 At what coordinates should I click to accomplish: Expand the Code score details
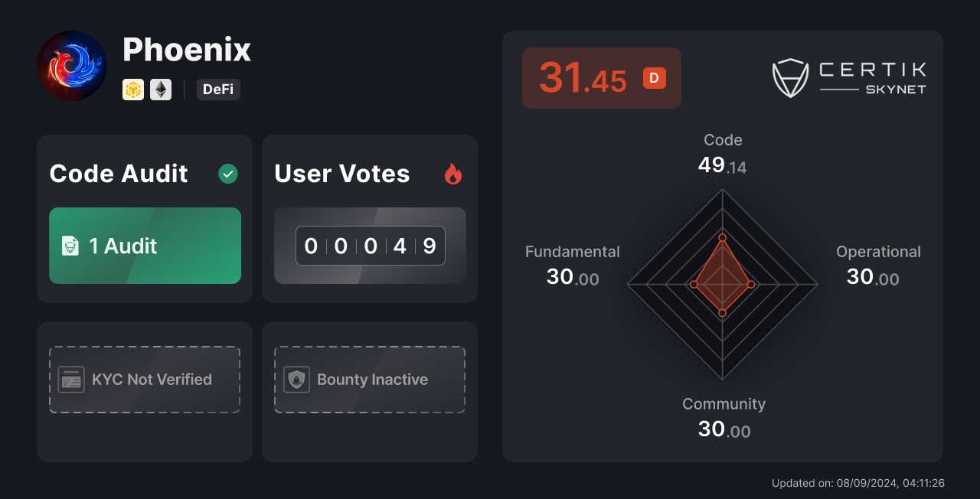pyautogui.click(x=723, y=153)
